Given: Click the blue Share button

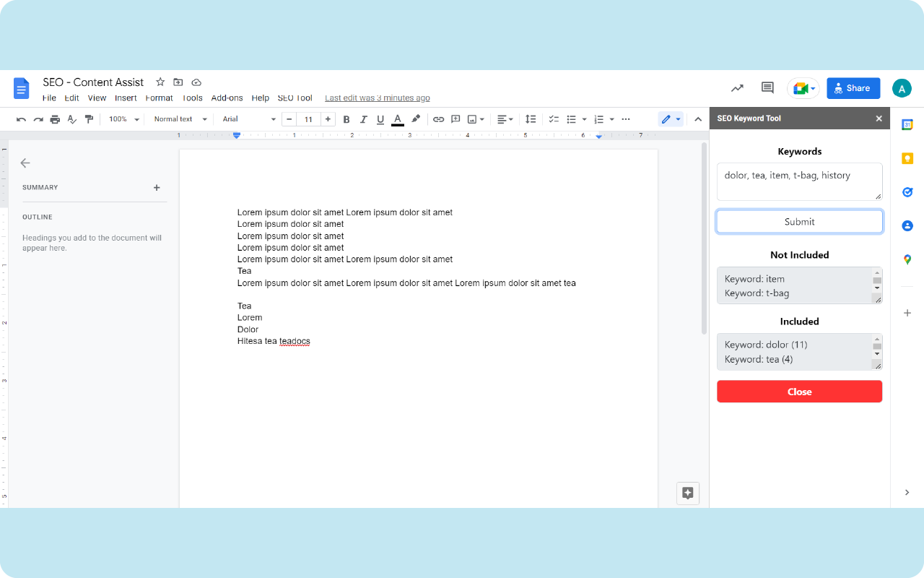Looking at the screenshot, I should click(x=853, y=88).
